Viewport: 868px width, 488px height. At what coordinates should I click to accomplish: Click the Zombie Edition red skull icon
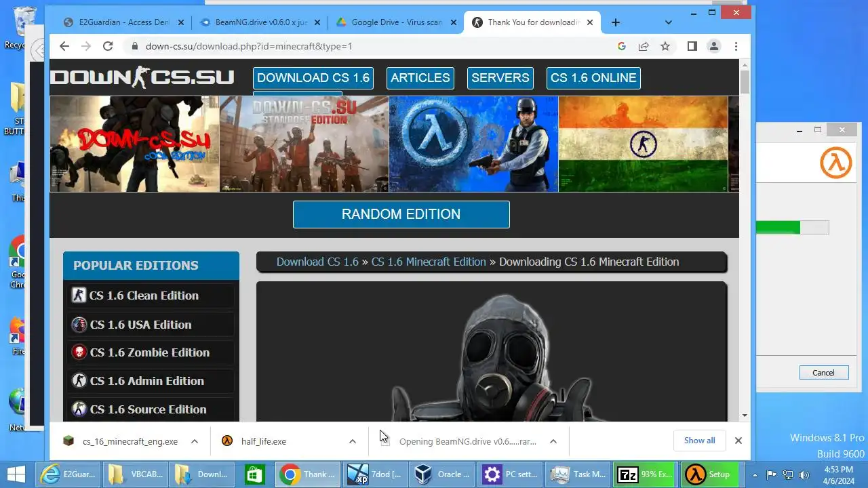79,352
